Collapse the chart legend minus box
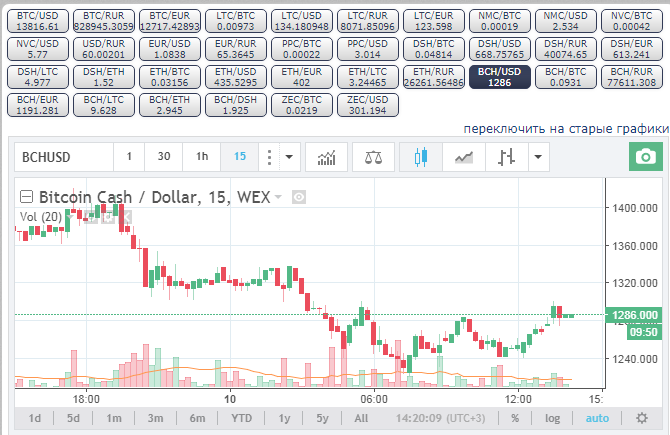Viewport: 670px width, 435px height. coord(26,197)
